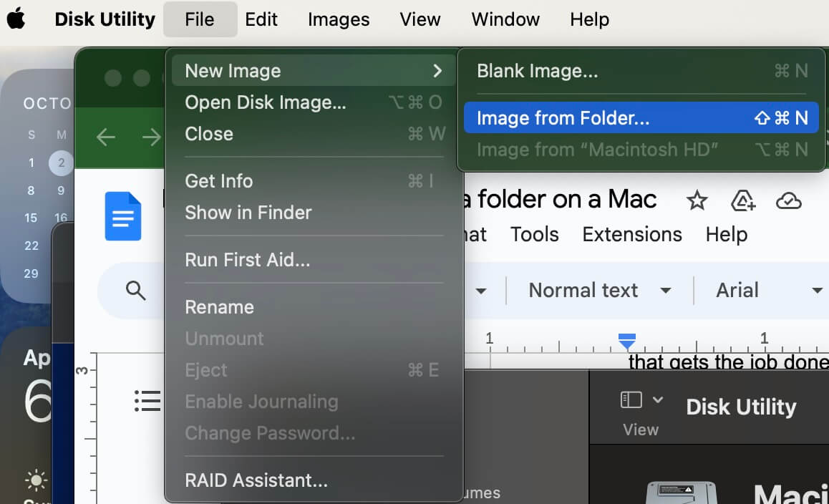The image size is (829, 504).
Task: Open the Help menu in the menu bar
Action: [589, 19]
